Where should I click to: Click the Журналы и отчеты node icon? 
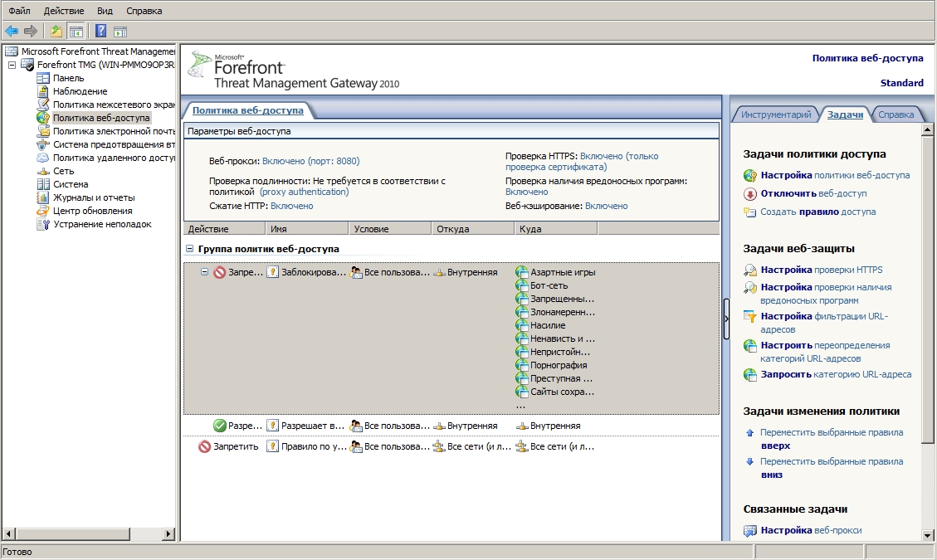(43, 197)
